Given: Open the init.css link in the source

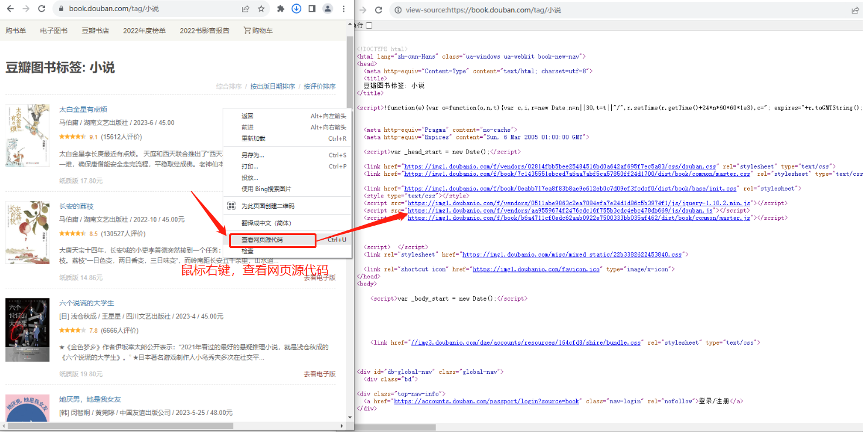Looking at the screenshot, I should [571, 189].
